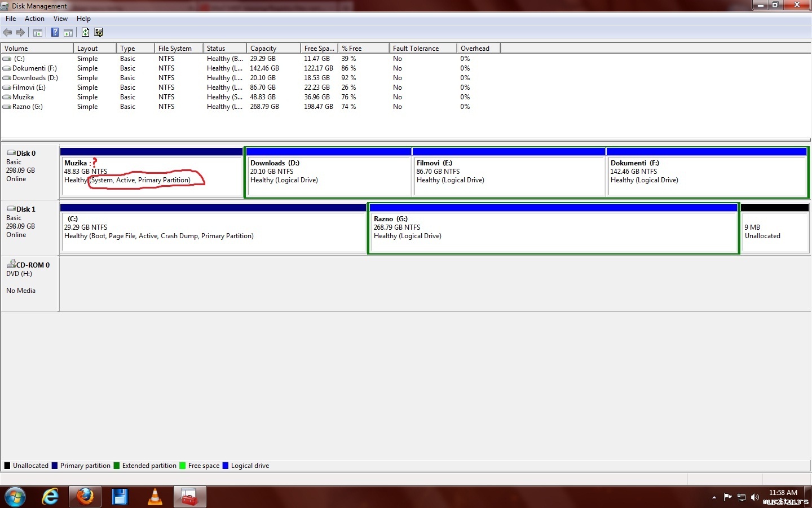Click the free space value 198.47 GB
Image resolution: width=812 pixels, height=508 pixels.
pyautogui.click(x=319, y=107)
